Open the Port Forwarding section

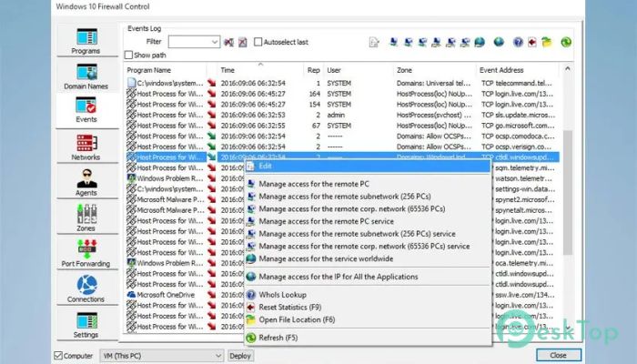pyautogui.click(x=86, y=253)
